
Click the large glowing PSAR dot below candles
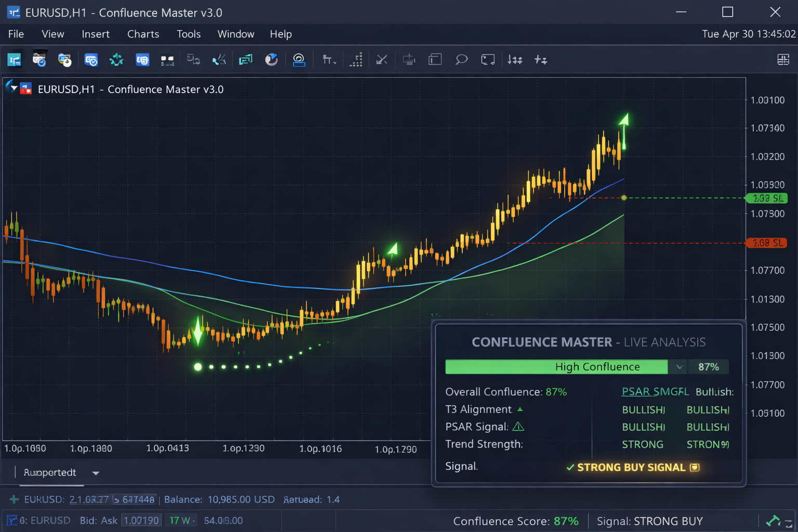[x=197, y=367]
